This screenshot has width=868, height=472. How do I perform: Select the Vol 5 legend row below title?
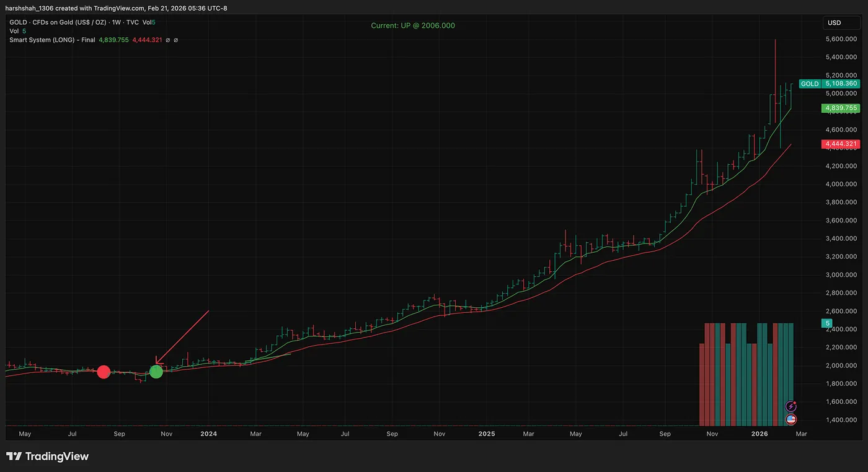(x=18, y=31)
